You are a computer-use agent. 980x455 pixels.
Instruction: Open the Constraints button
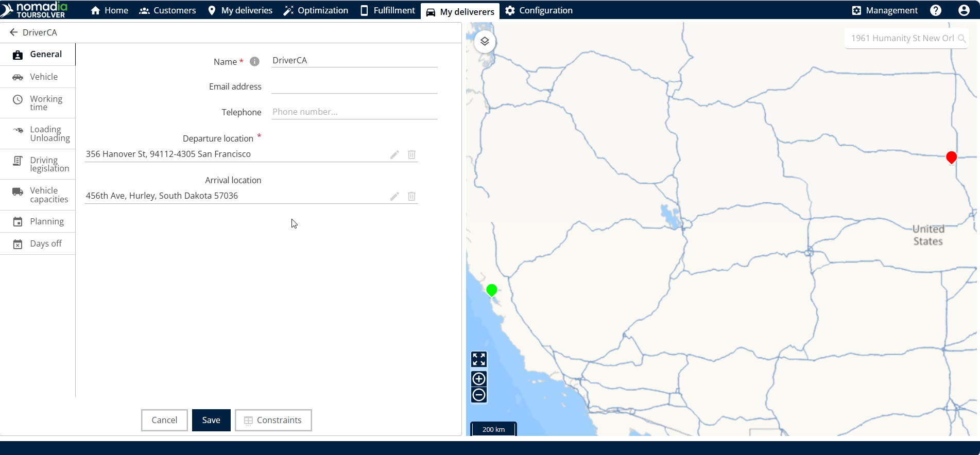tap(273, 420)
